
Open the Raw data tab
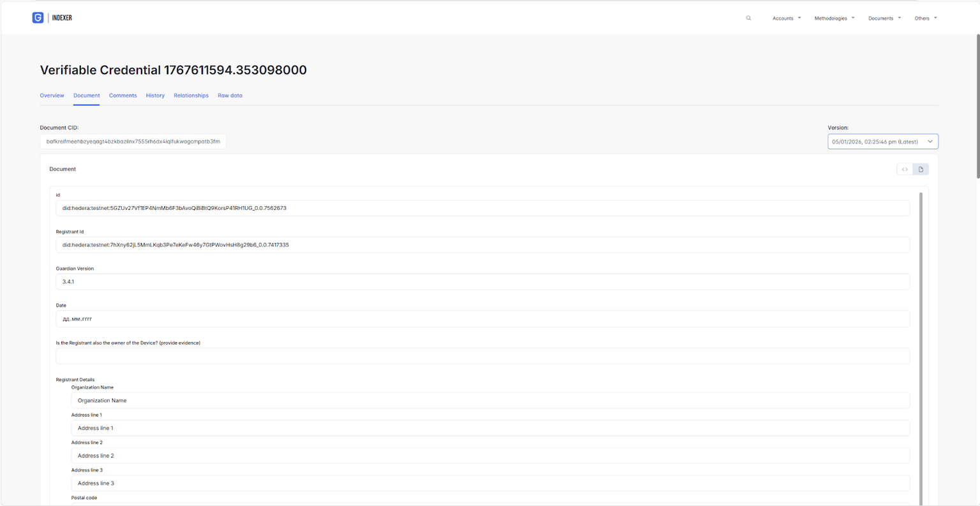point(230,96)
